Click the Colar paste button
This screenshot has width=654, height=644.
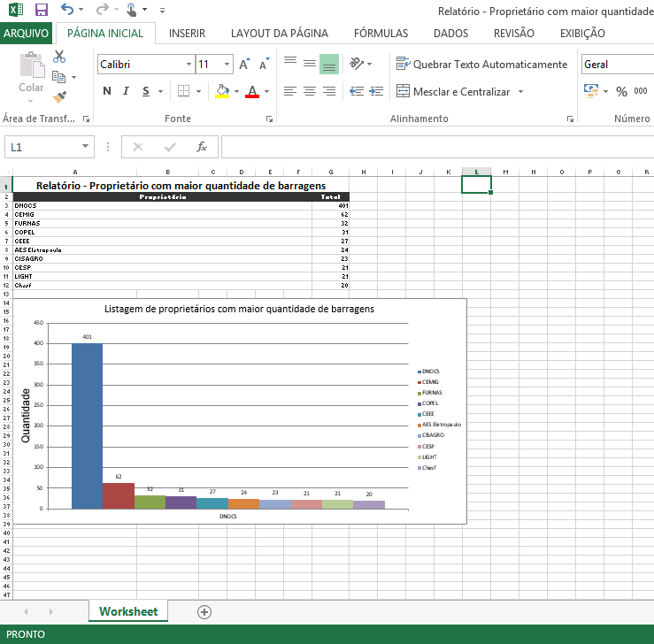pos(31,71)
